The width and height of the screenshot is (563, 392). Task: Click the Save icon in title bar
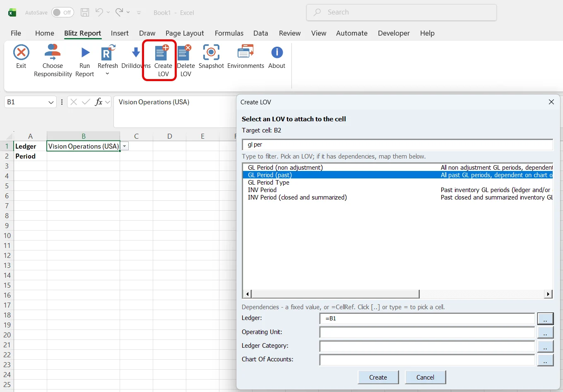click(x=85, y=12)
